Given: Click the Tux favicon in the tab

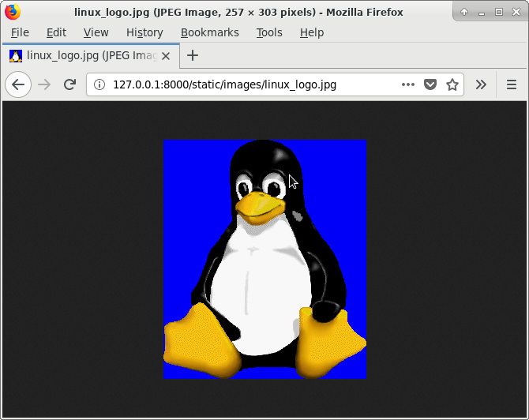Looking at the screenshot, I should pyautogui.click(x=16, y=56).
